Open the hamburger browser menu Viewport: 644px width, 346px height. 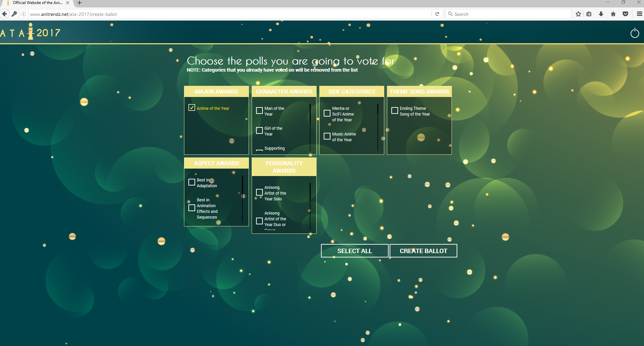click(639, 14)
